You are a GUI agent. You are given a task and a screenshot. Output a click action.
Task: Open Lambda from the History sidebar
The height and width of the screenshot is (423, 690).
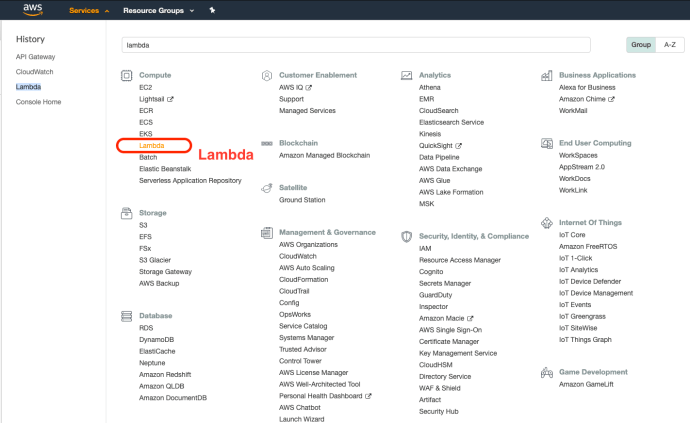coord(28,87)
